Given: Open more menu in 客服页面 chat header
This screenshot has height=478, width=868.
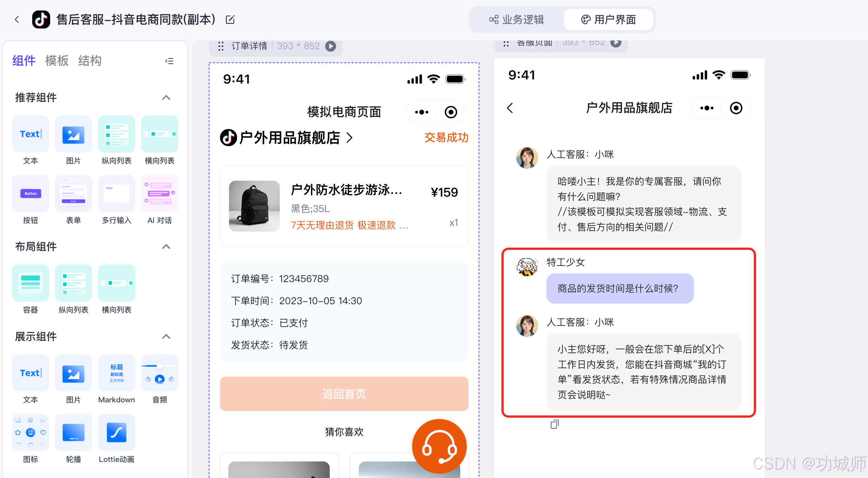Looking at the screenshot, I should (707, 108).
